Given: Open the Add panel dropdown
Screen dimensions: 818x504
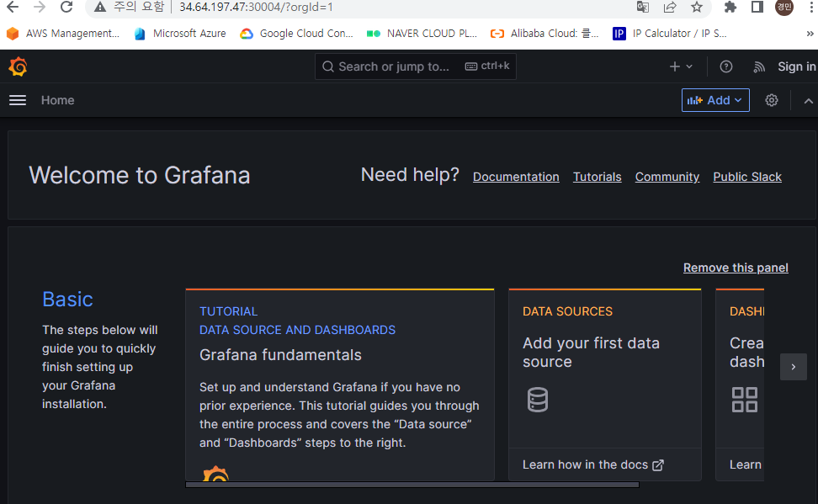Looking at the screenshot, I should (715, 100).
